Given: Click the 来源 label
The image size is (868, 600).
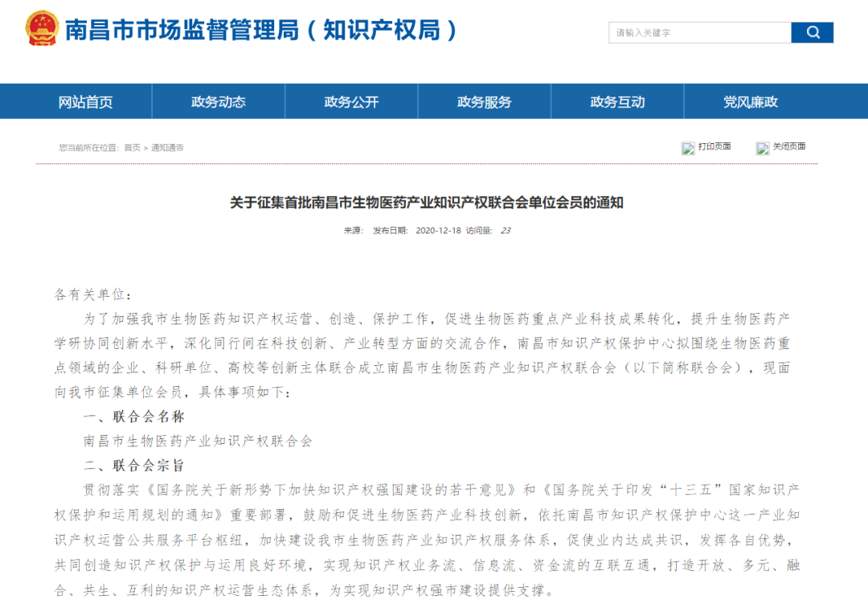Looking at the screenshot, I should coord(353,231).
